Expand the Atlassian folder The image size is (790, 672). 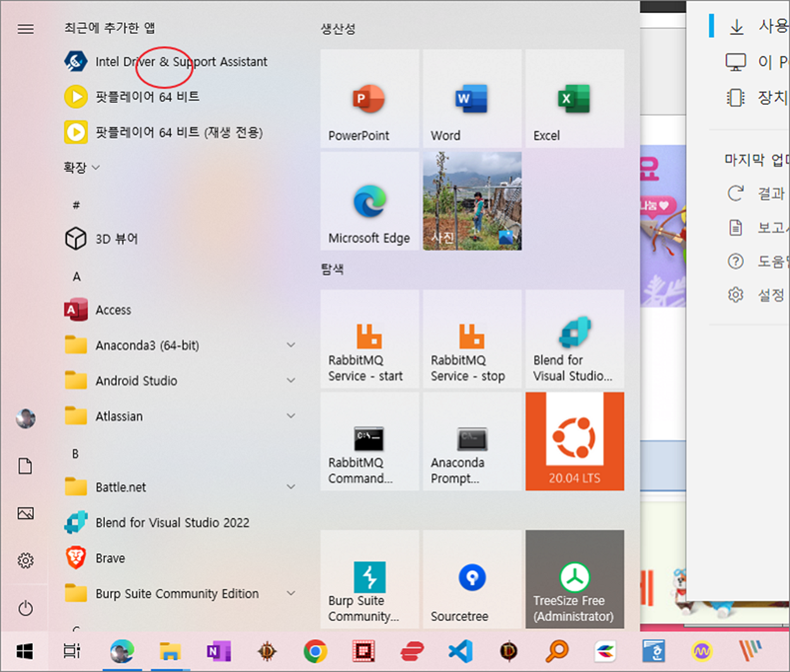pos(181,416)
